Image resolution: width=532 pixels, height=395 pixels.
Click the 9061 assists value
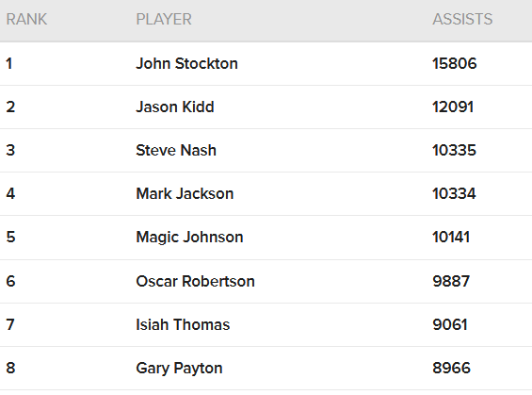point(450,324)
